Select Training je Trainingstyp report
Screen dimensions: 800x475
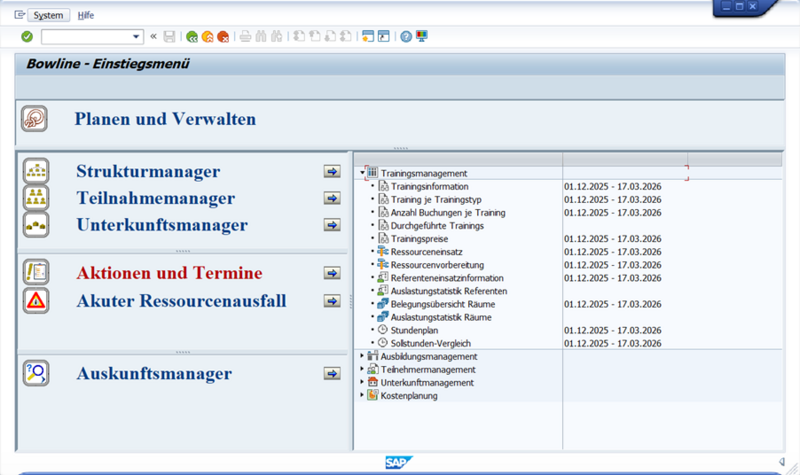click(436, 199)
